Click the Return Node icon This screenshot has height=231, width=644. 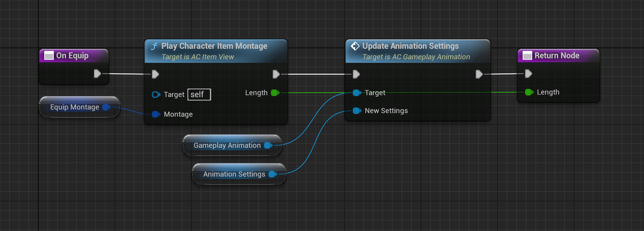(x=527, y=56)
